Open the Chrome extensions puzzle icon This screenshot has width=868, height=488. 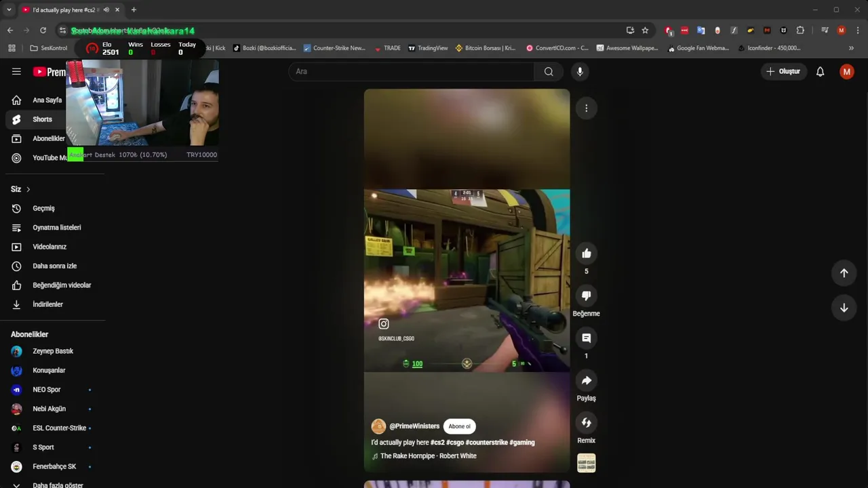[x=800, y=30]
